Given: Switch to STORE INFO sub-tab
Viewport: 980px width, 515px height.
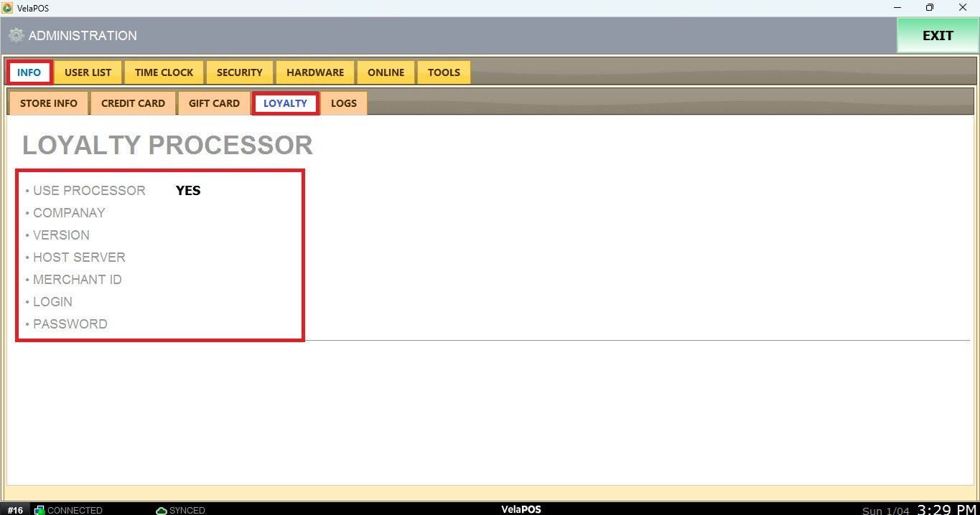Looking at the screenshot, I should (x=48, y=103).
